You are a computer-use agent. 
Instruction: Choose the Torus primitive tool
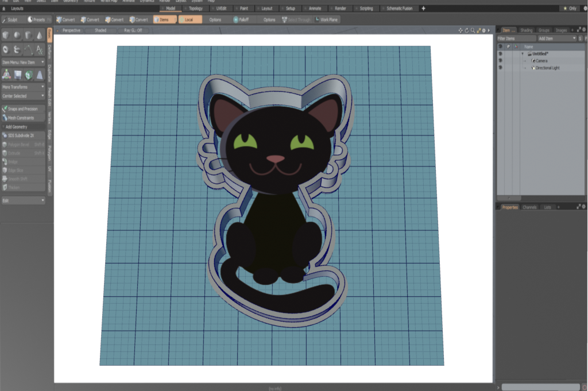coord(6,50)
